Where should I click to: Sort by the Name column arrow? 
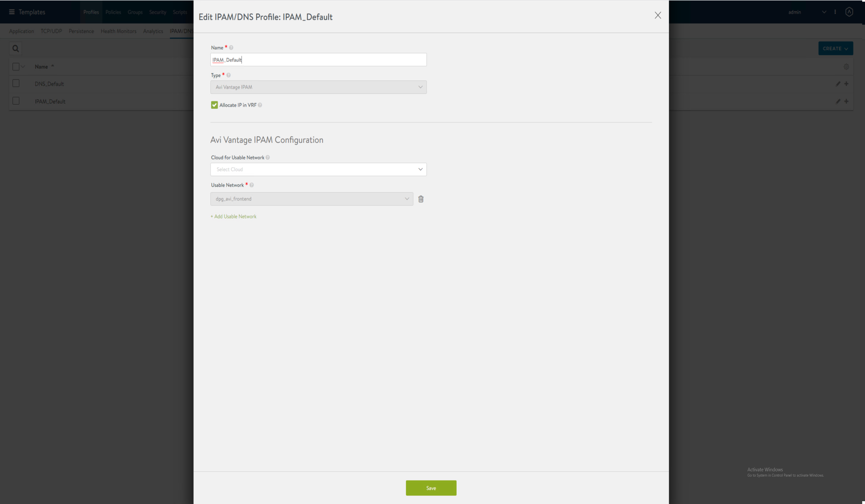pos(53,66)
